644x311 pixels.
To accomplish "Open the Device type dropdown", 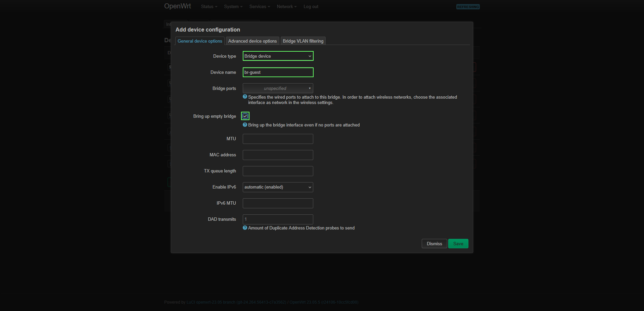I will click(x=278, y=56).
